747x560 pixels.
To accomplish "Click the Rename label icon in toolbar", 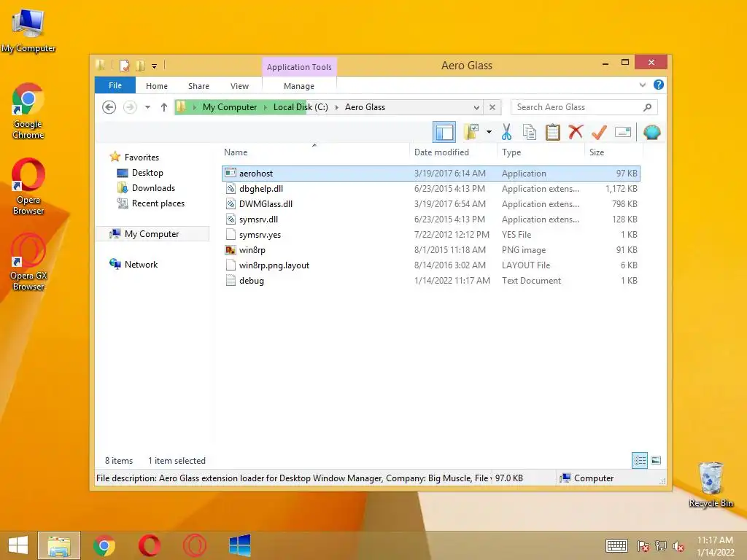I will 623,132.
